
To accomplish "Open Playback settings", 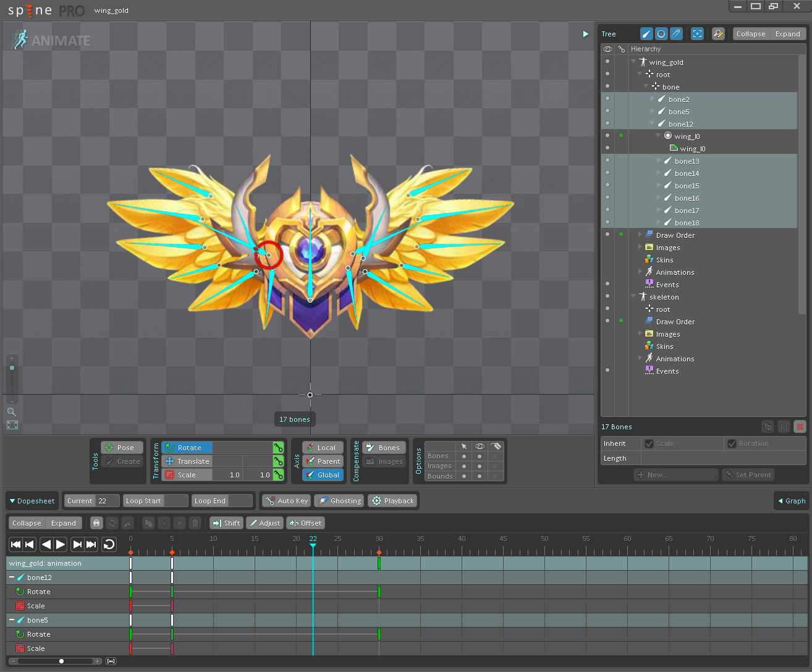I will point(393,501).
